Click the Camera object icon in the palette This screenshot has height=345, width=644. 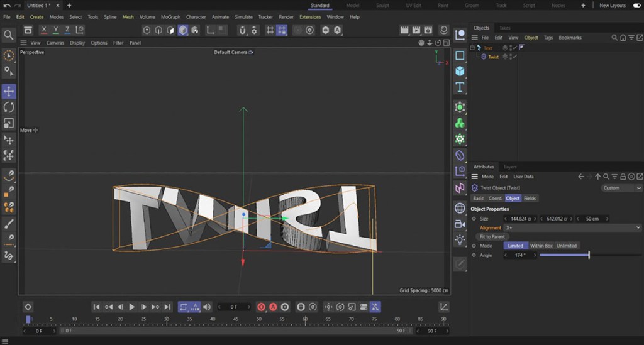[460, 224]
